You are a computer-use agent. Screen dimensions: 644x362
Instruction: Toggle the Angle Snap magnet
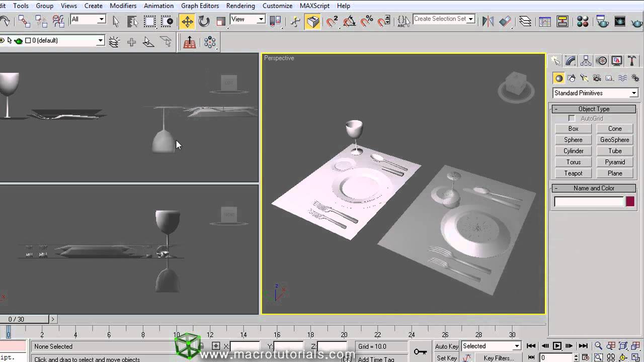(x=350, y=21)
